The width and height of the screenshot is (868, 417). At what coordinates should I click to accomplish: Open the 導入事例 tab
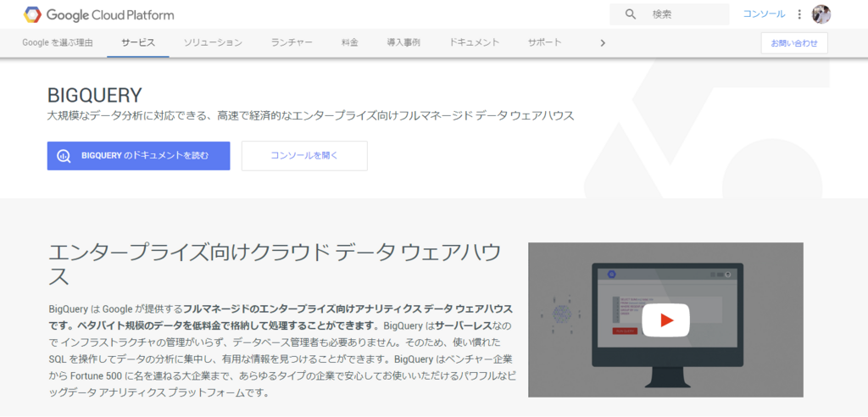pos(403,42)
